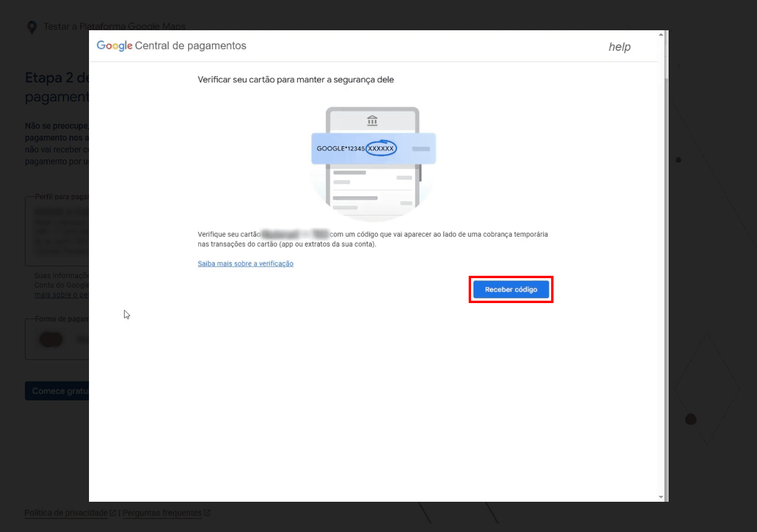Click the Google logo in dialog header
Viewport: 757px width, 532px height.
click(x=114, y=46)
